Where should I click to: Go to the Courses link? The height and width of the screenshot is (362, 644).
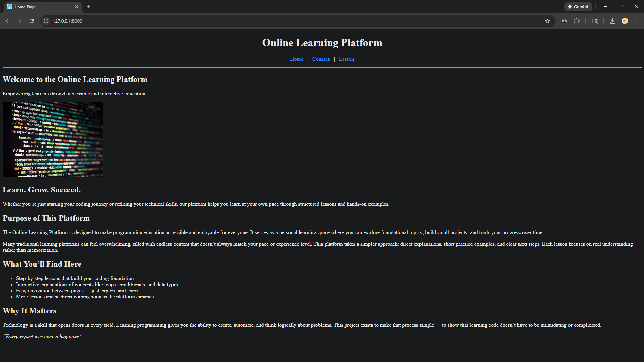(x=321, y=59)
